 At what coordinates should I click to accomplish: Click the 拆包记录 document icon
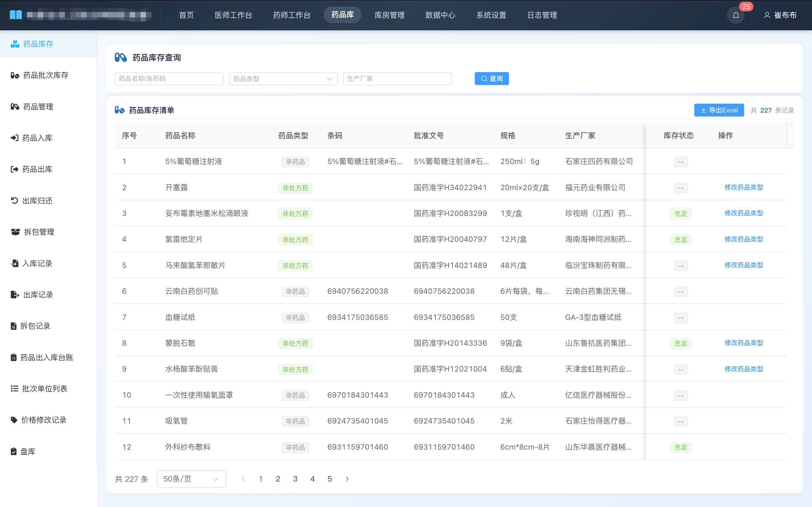[x=14, y=326]
